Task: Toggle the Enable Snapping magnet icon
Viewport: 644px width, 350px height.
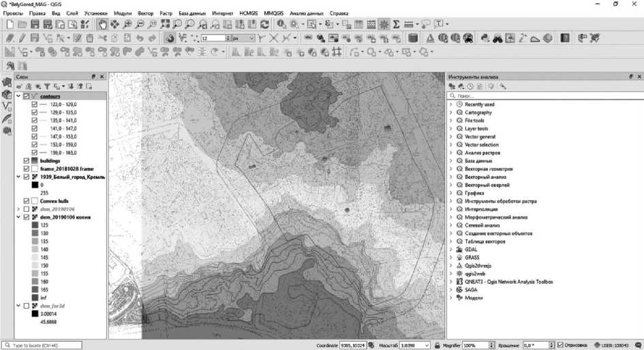Action: (169, 38)
